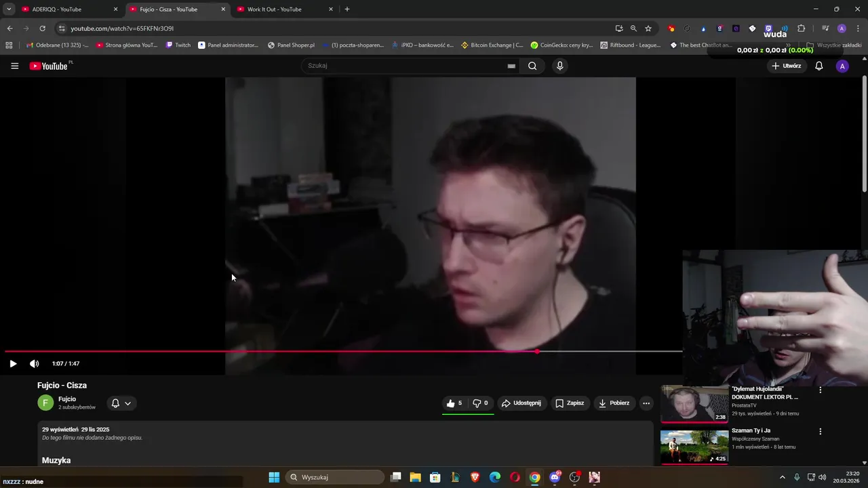This screenshot has width=868, height=488.
Task: Open OBS Studio from the taskbar
Action: pyautogui.click(x=574, y=477)
